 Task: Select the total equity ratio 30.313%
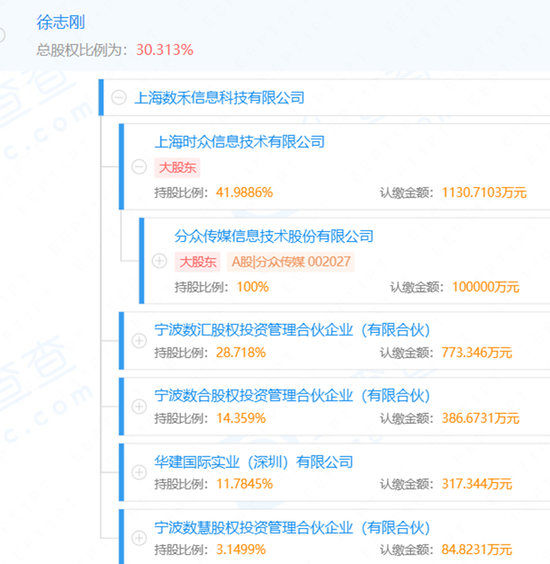[x=165, y=50]
